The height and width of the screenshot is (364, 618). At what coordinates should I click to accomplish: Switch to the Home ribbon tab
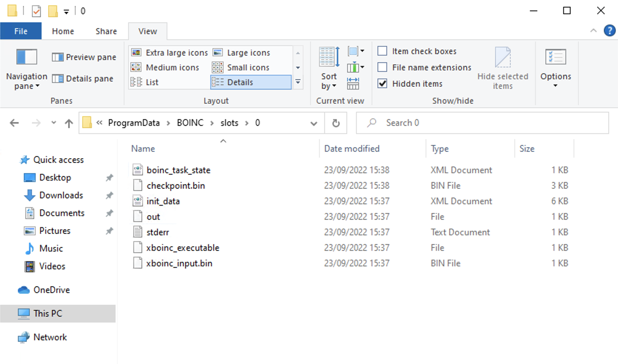(x=63, y=31)
